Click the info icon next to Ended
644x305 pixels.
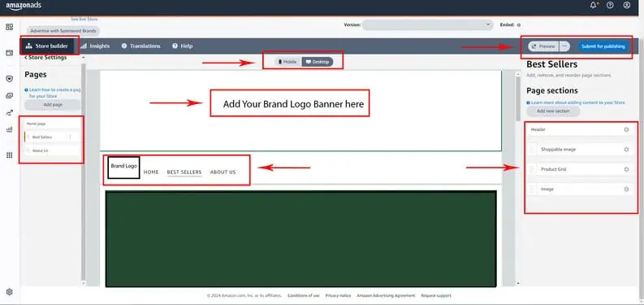(x=519, y=25)
